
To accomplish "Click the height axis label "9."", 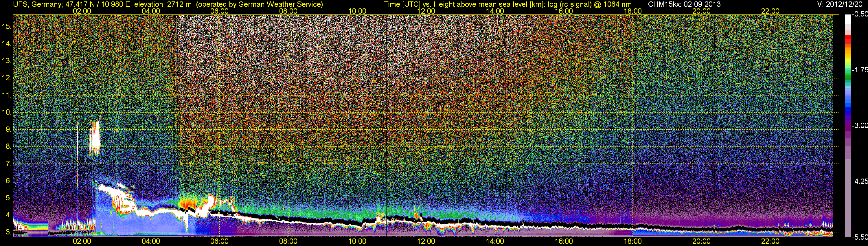I will coord(8,129).
